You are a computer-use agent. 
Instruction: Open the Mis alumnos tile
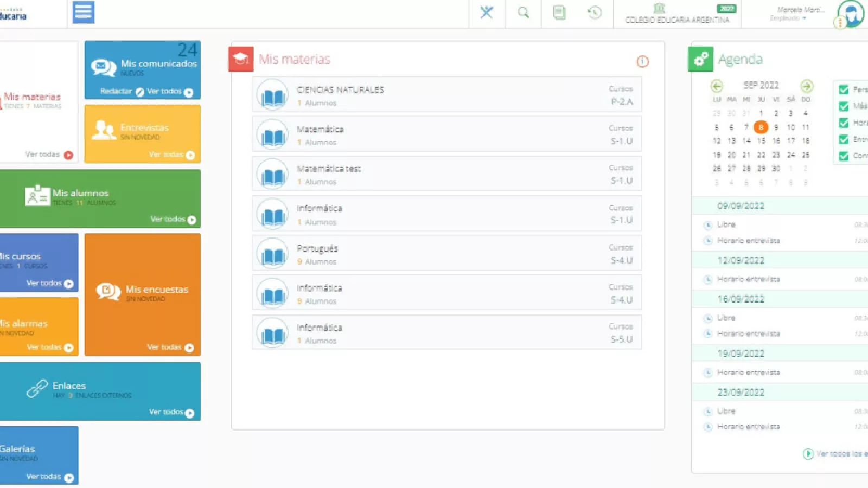coord(100,198)
